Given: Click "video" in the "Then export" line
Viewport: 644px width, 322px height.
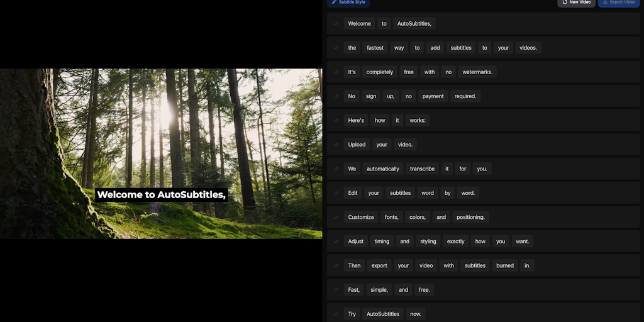Looking at the screenshot, I should pyautogui.click(x=426, y=266).
